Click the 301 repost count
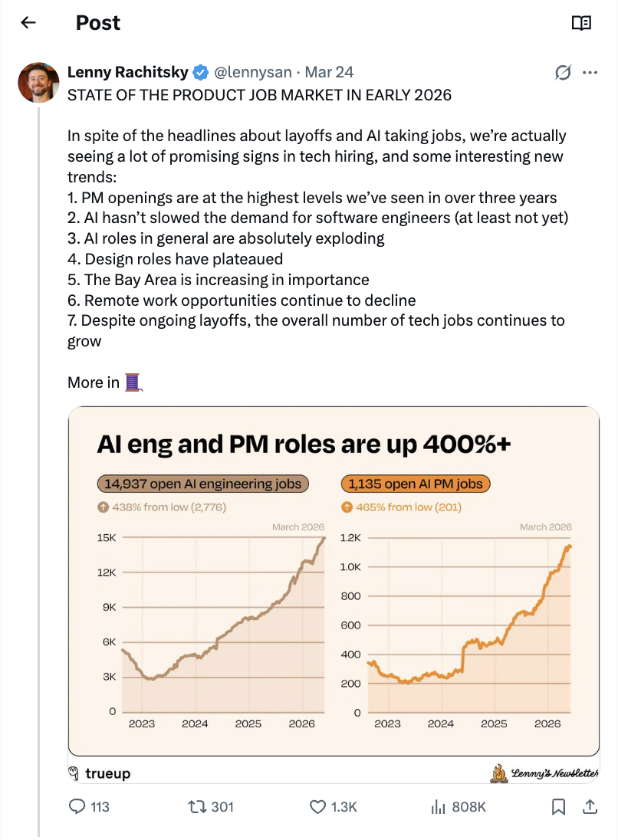The height and width of the screenshot is (840, 618). [223, 806]
